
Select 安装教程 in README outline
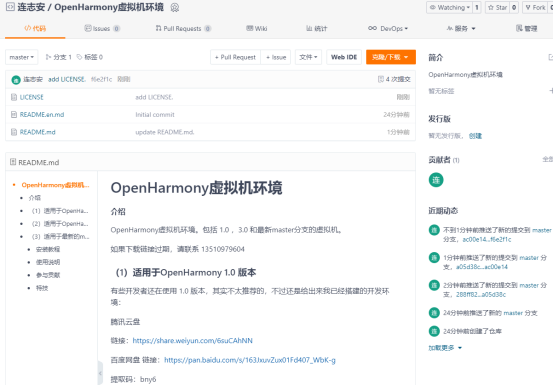click(48, 249)
